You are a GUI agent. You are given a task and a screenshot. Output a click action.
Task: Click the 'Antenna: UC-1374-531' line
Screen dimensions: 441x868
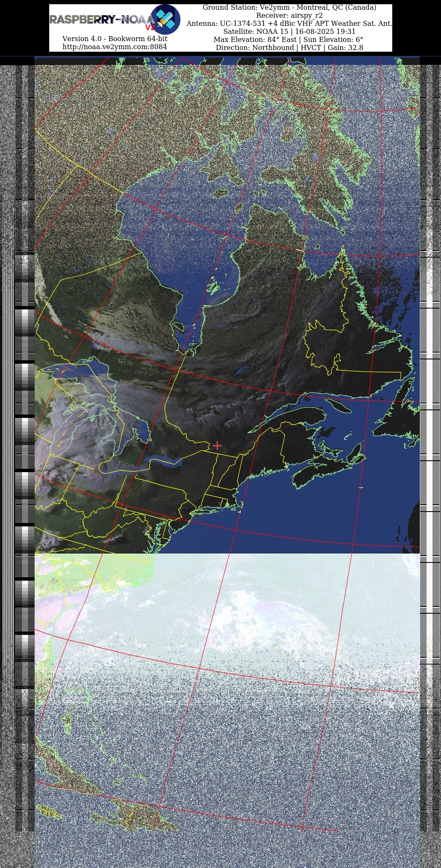click(x=289, y=24)
